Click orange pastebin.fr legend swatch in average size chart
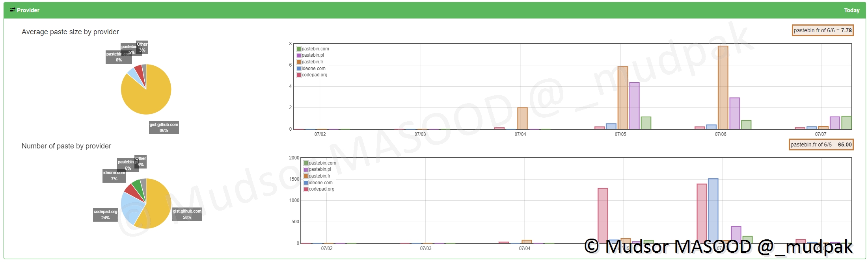Screen dimensions: 868x263 299,62
